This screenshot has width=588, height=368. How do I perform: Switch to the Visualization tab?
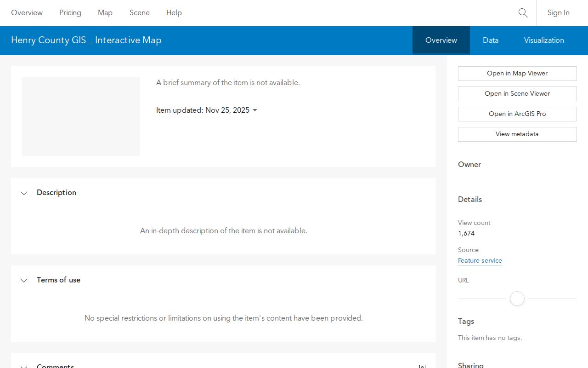(x=544, y=40)
